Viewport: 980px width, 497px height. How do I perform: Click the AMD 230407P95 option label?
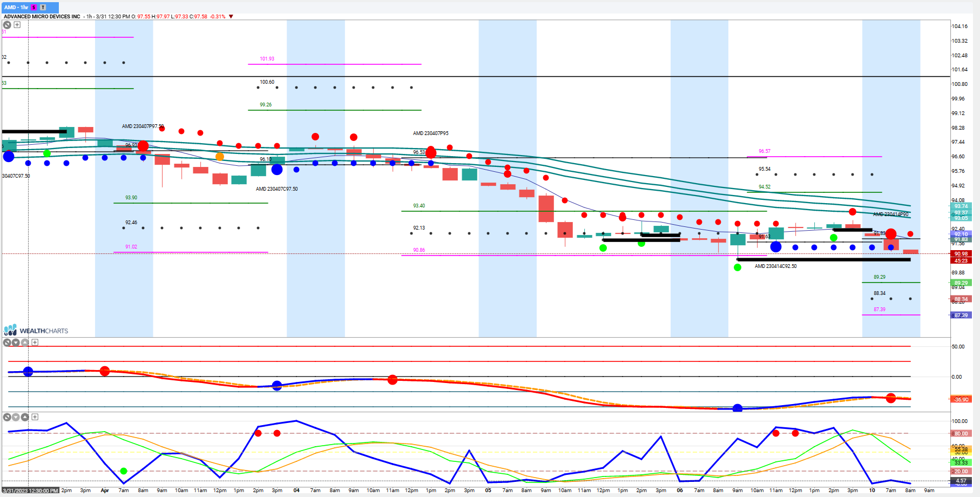[x=430, y=133]
